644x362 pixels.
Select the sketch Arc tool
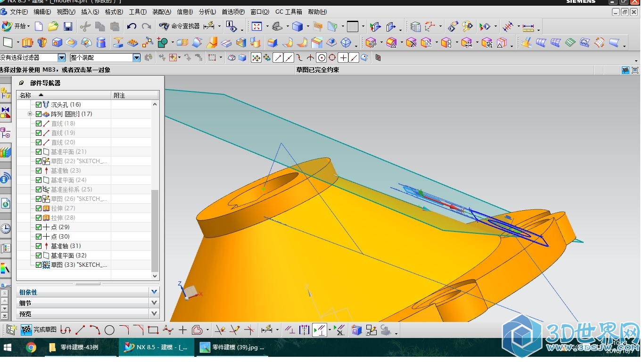pyautogui.click(x=95, y=330)
